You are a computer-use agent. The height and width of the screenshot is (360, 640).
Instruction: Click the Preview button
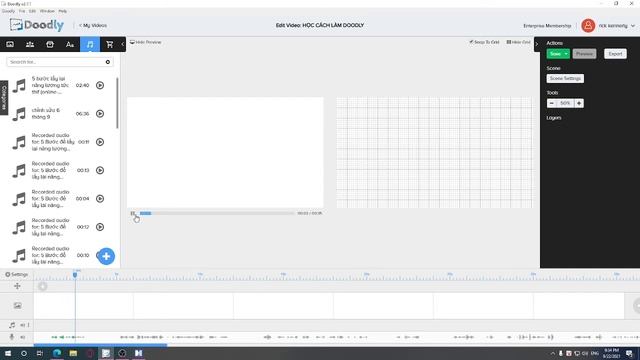[584, 54]
